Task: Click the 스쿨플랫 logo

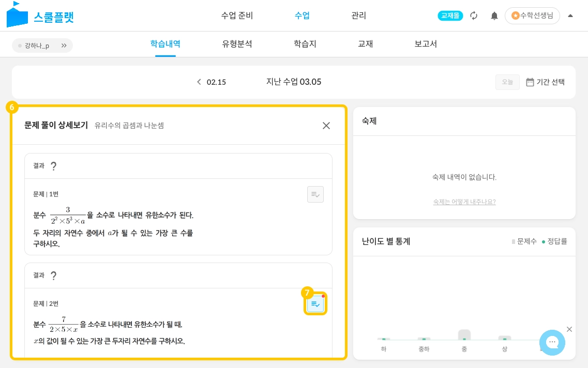Action: click(40, 16)
